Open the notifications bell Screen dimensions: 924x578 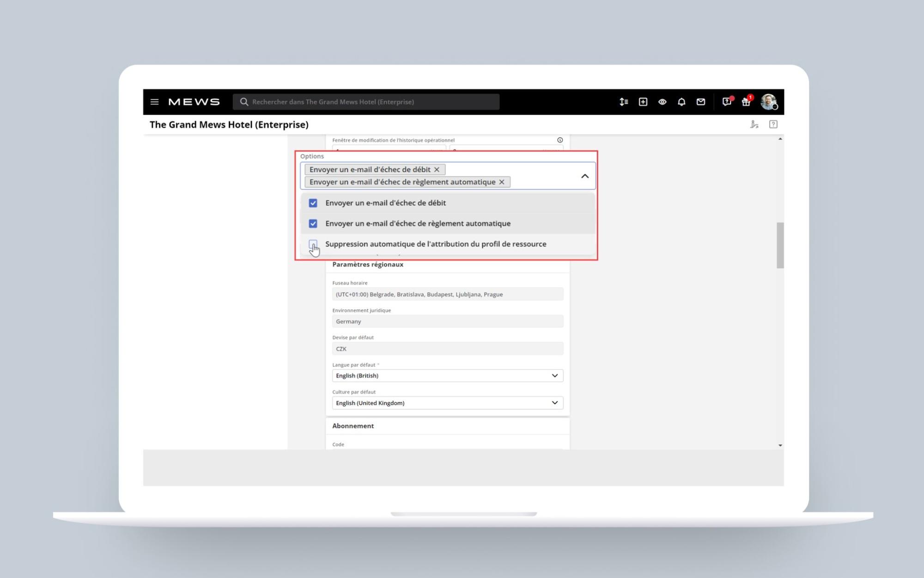pyautogui.click(x=681, y=102)
